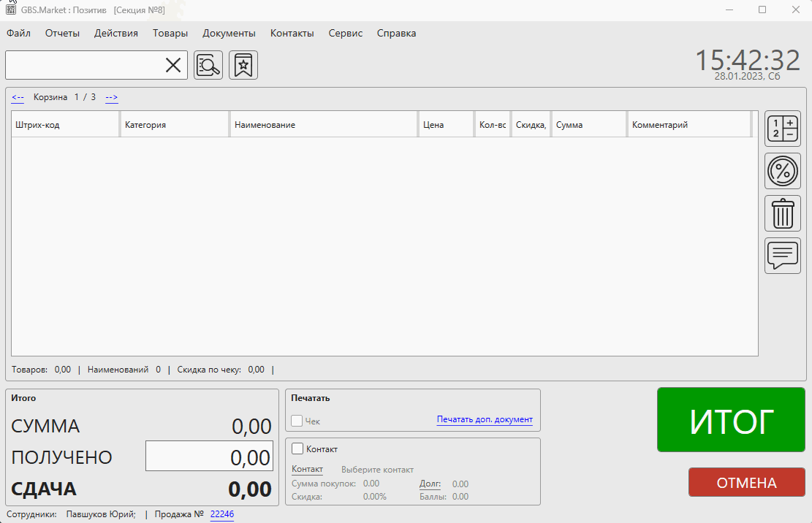Open the quantity calculator icon

pyautogui.click(x=782, y=129)
